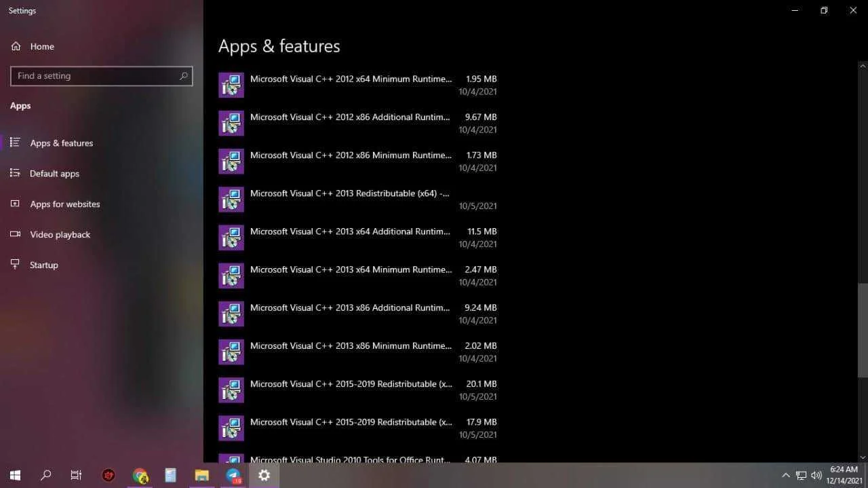Open Task View from taskbar
Image resolution: width=868 pixels, height=488 pixels.
(x=77, y=475)
